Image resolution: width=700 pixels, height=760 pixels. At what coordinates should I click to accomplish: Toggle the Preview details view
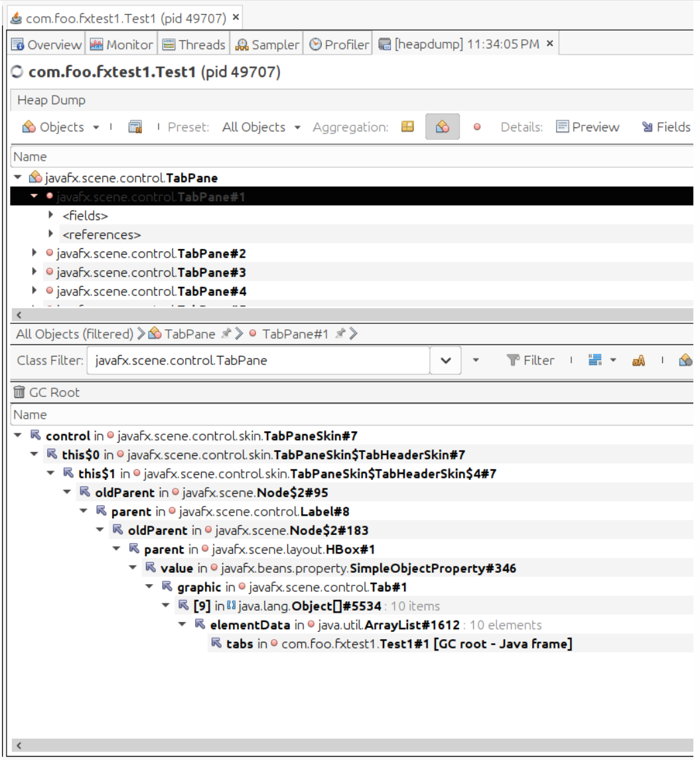pos(587,127)
